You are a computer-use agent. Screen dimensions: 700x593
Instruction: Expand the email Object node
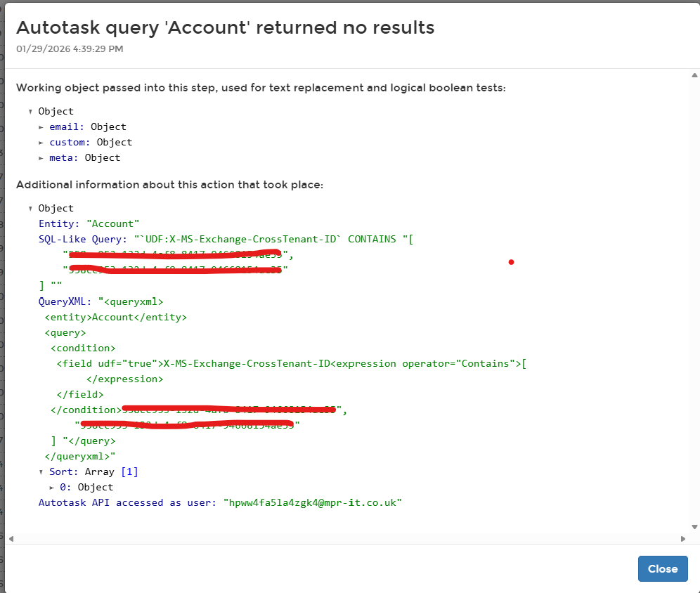point(41,127)
